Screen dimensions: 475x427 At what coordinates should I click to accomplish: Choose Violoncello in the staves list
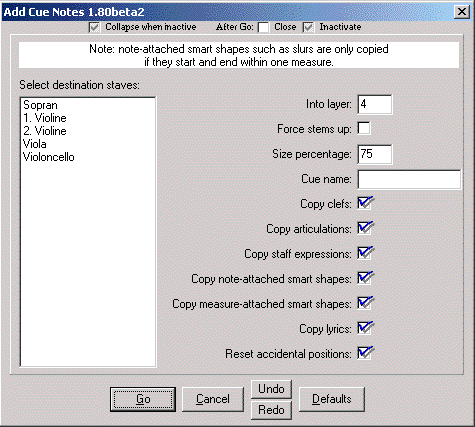(x=49, y=157)
